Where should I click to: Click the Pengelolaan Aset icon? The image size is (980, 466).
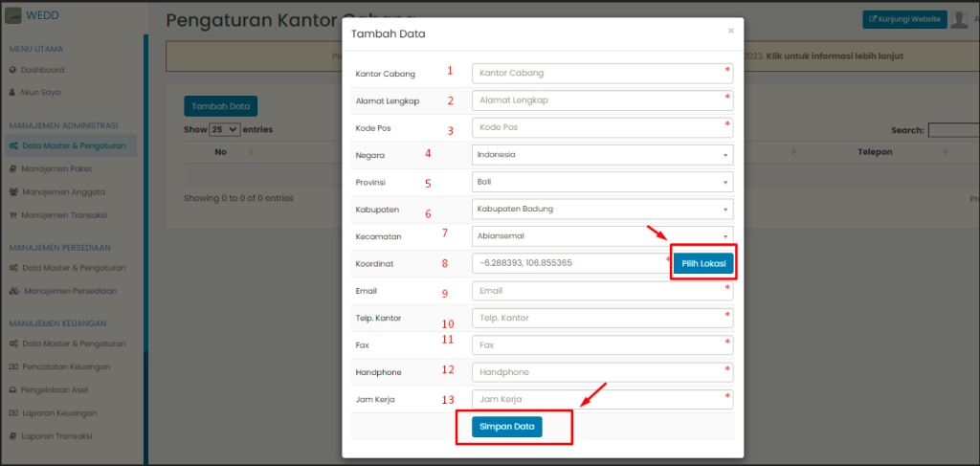[13, 389]
